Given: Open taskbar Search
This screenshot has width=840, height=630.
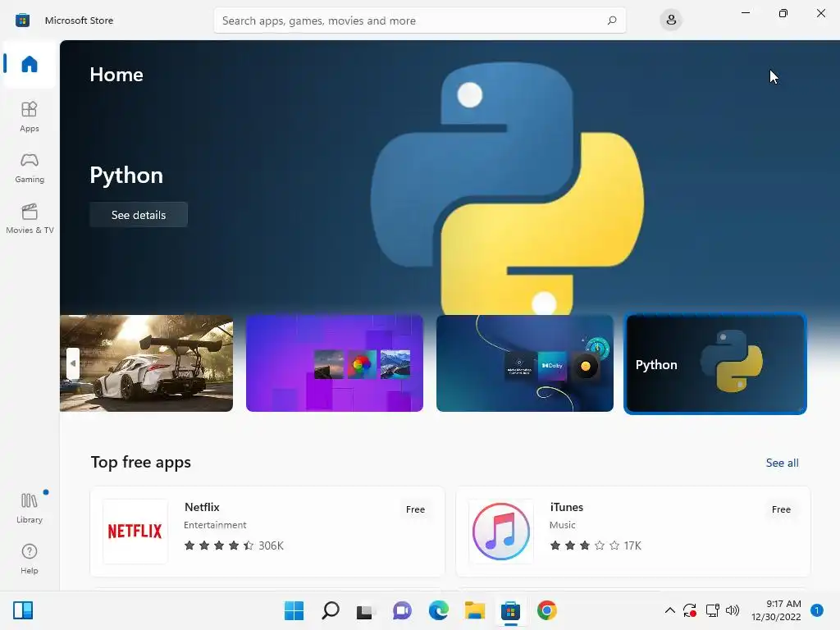Looking at the screenshot, I should [x=331, y=610].
